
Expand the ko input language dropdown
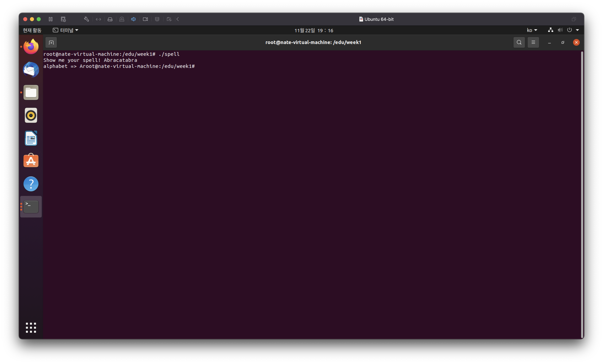pyautogui.click(x=532, y=30)
